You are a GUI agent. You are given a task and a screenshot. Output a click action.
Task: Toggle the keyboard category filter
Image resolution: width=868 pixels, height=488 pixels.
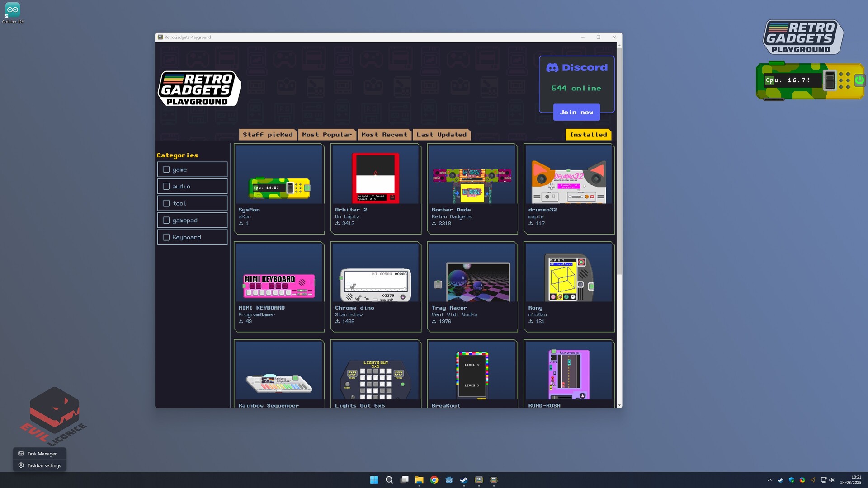[x=166, y=237]
